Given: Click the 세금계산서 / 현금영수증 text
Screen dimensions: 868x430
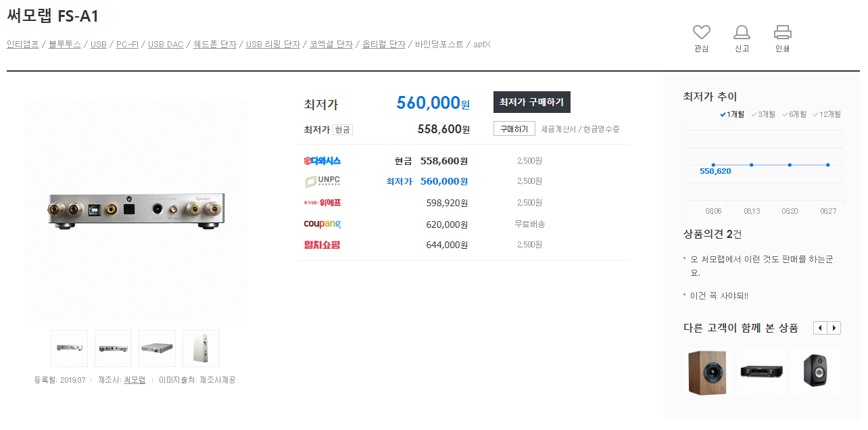Looking at the screenshot, I should coord(581,129).
